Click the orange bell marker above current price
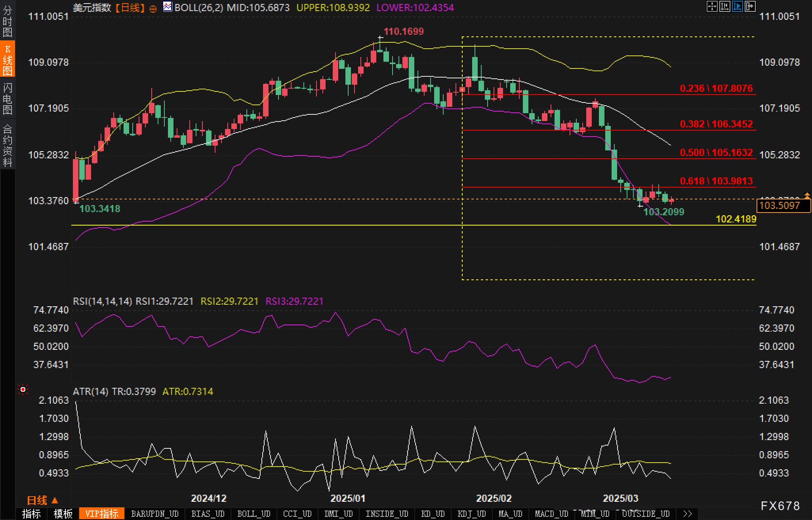Screen dimensions: 812x520 tap(807, 195)
